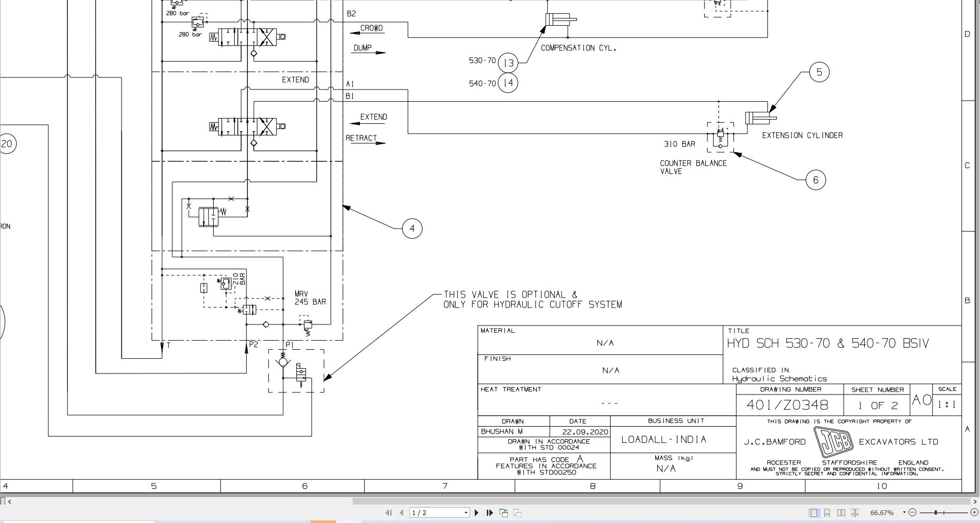Click the 310 BAR label
The image size is (980, 523).
click(679, 144)
